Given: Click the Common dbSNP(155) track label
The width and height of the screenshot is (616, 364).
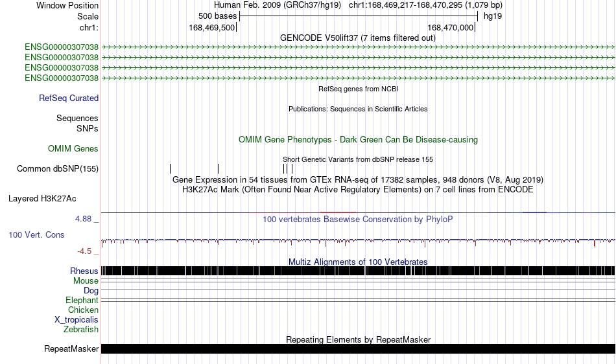Looking at the screenshot, I should 57,168.
